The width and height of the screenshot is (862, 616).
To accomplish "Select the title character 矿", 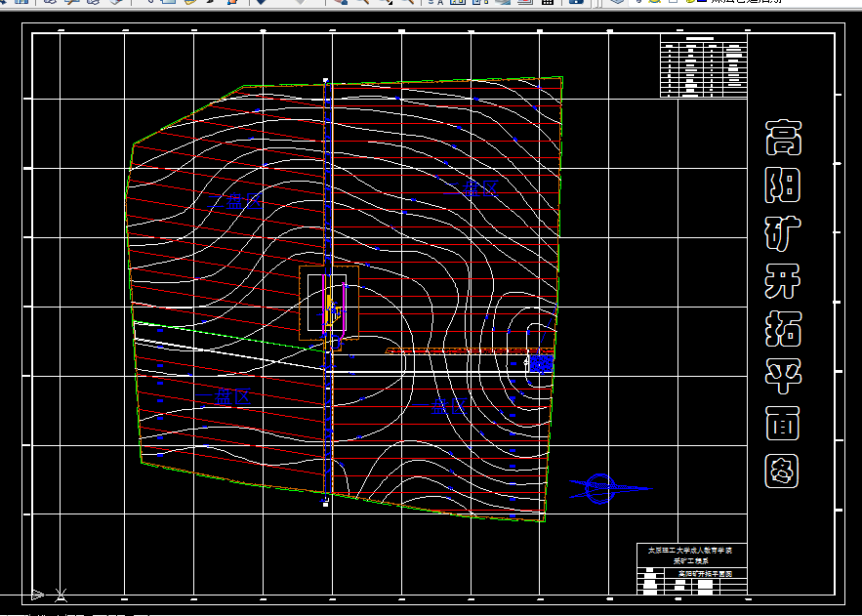I will click(x=783, y=233).
